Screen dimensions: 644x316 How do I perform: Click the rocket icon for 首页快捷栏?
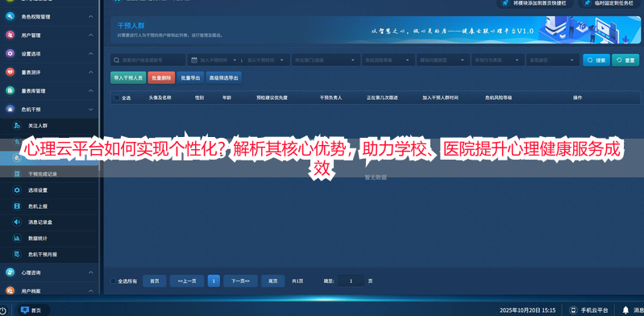505,3
